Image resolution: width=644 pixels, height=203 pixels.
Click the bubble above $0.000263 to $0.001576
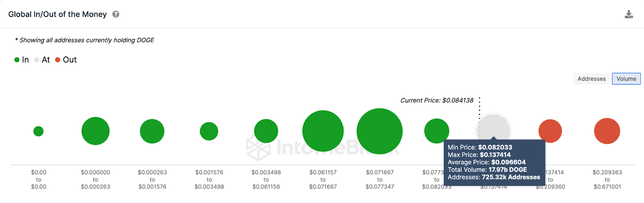(152, 131)
